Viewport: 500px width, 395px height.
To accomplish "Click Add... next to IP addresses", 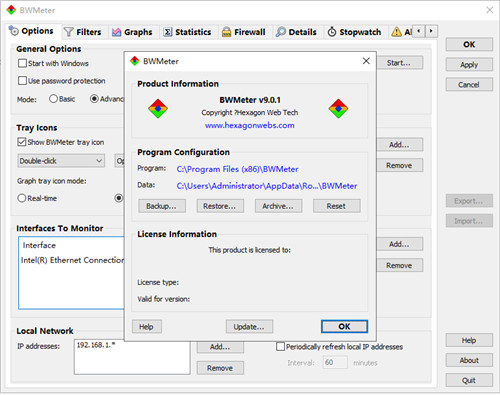I will (220, 347).
